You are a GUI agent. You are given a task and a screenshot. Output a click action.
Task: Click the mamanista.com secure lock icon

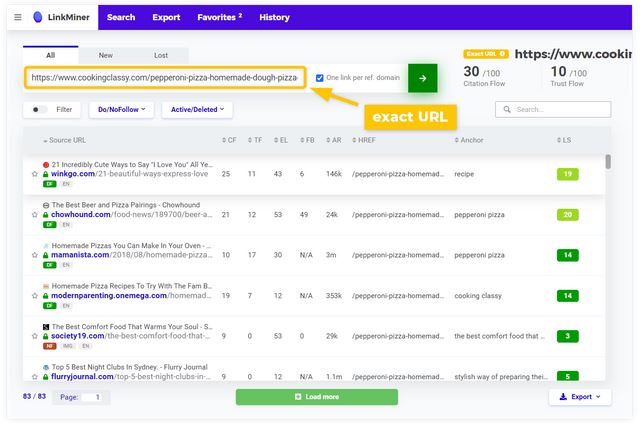pyautogui.click(x=46, y=255)
